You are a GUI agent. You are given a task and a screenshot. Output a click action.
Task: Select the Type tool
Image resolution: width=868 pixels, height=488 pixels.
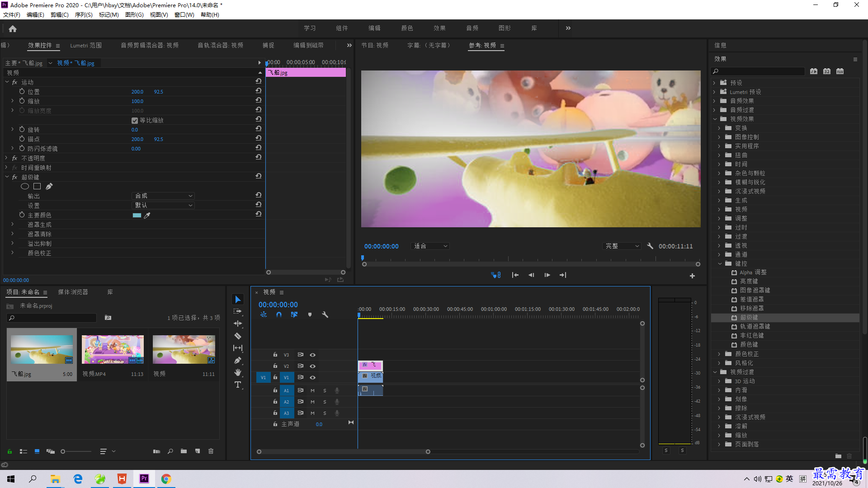pyautogui.click(x=238, y=385)
